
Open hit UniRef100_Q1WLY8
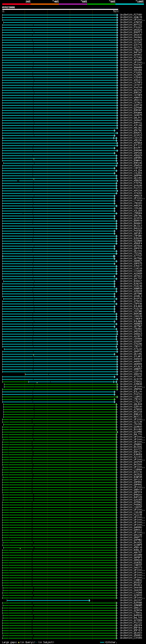(131, 17)
